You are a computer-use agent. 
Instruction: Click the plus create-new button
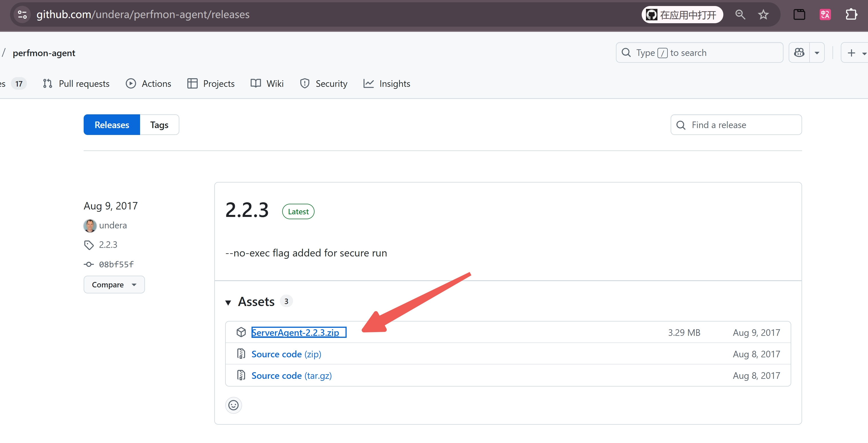tap(855, 53)
